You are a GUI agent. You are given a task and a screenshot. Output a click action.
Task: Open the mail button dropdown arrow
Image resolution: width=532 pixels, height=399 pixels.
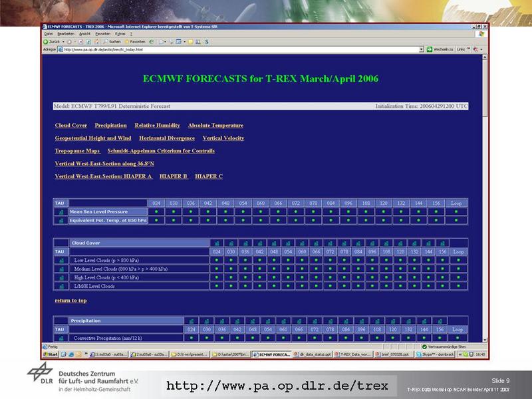[x=165, y=42]
